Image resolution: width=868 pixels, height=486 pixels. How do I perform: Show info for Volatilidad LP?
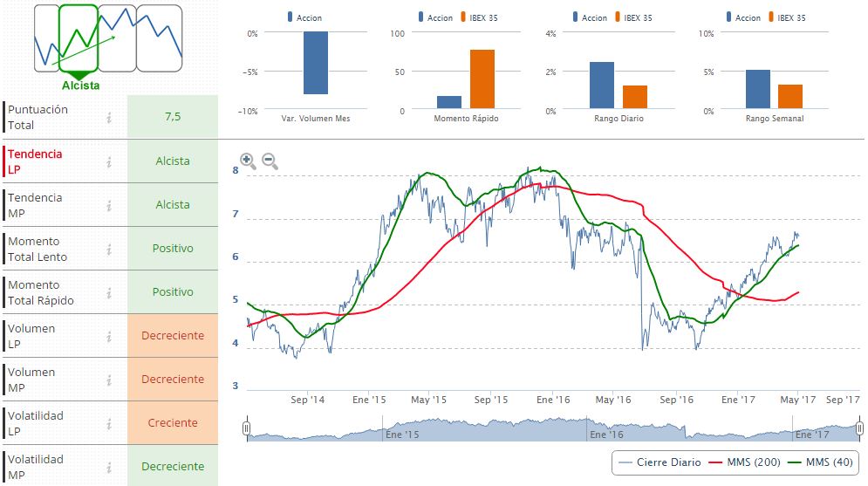coord(109,423)
